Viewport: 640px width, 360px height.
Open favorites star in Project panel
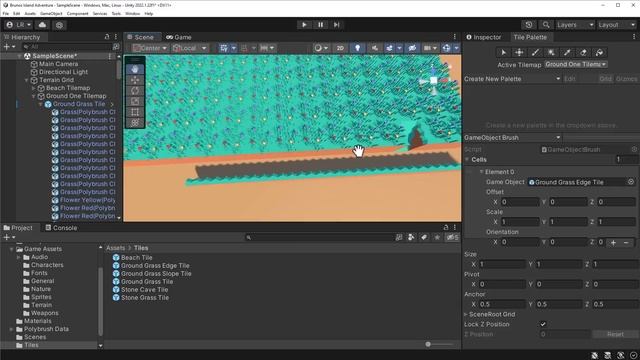[437, 237]
